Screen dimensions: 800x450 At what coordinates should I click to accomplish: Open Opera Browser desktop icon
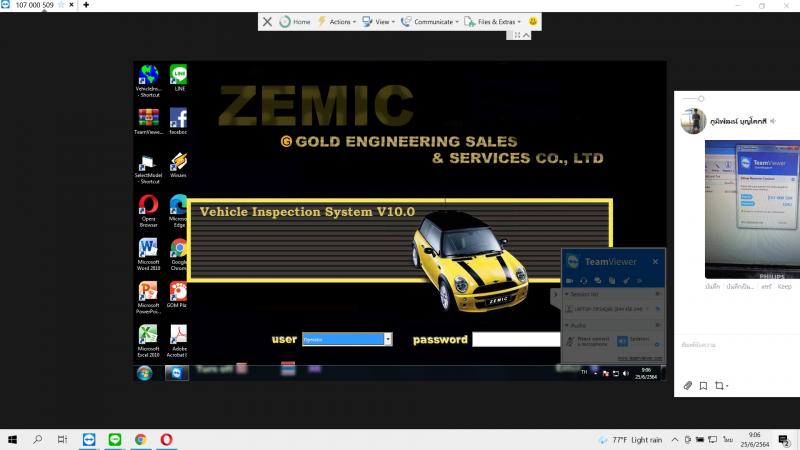point(148,211)
